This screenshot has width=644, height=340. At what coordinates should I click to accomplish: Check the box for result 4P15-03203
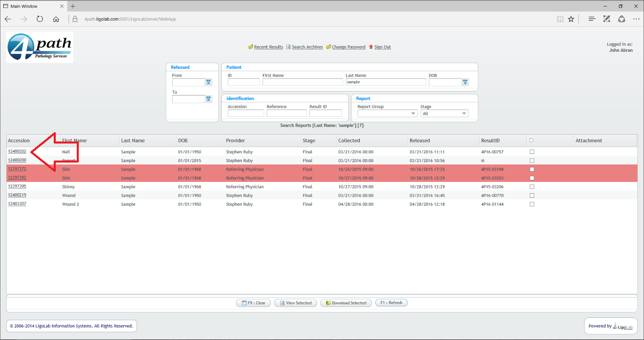coord(532,178)
